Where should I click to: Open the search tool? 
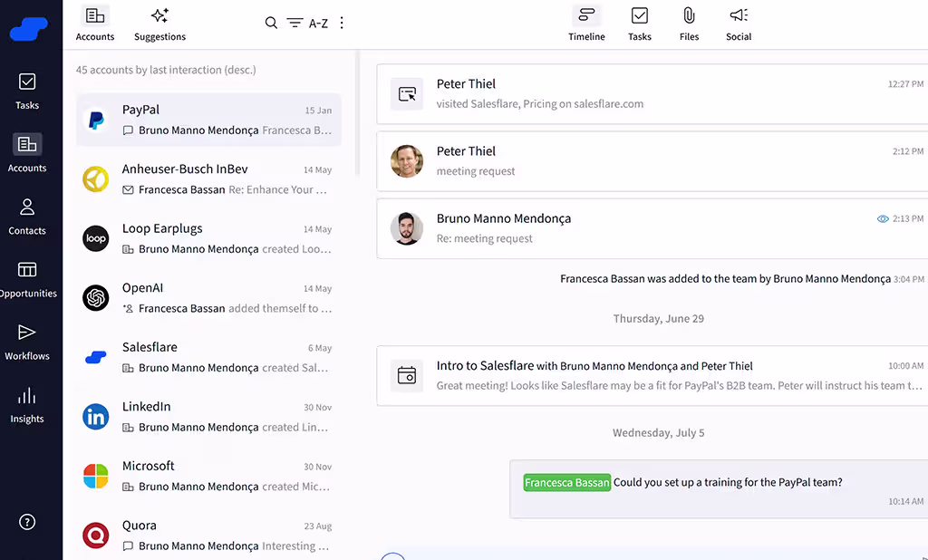[x=271, y=23]
